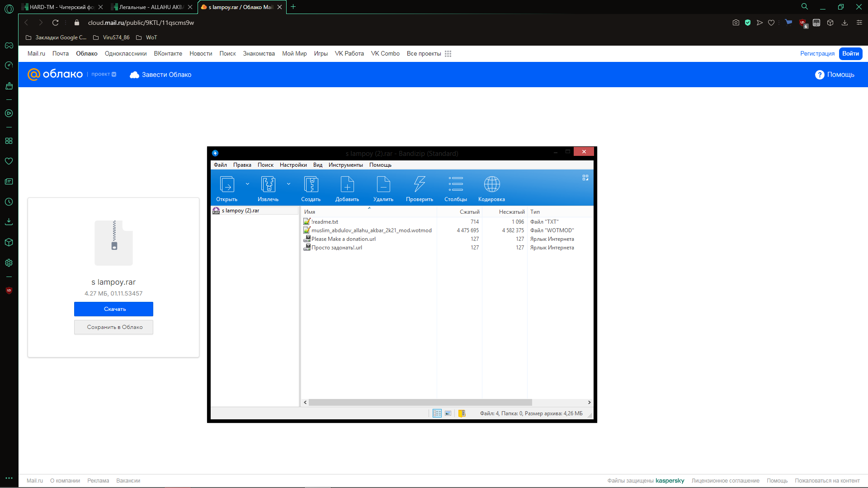Click the Регистрация link
The height and width of the screenshot is (488, 868).
coord(817,53)
